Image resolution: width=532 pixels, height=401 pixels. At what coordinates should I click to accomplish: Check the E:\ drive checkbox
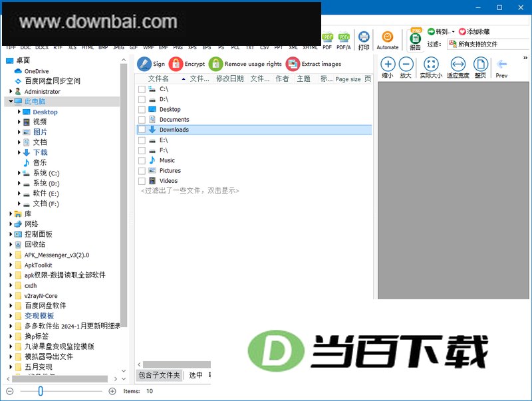click(142, 140)
